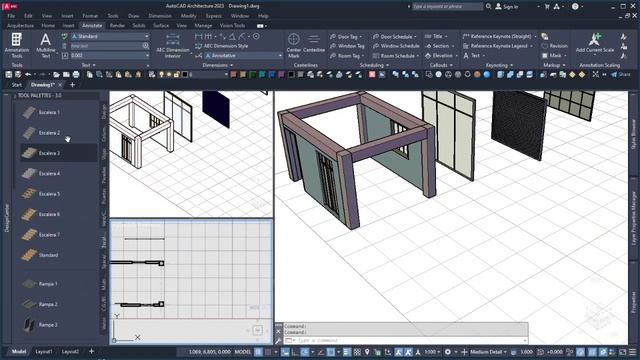This screenshot has height=360, width=640.
Task: Toggle the MODEL space button in status bar
Action: [242, 352]
